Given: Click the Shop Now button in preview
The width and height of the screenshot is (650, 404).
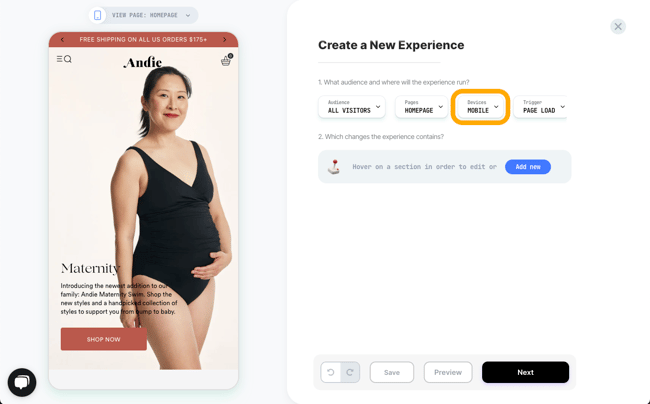Looking at the screenshot, I should pos(104,339).
